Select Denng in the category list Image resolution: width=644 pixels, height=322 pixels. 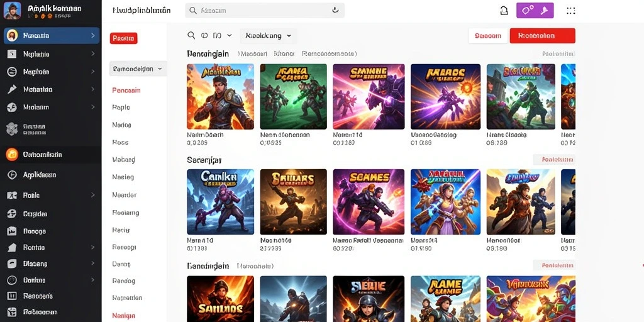[x=121, y=264]
